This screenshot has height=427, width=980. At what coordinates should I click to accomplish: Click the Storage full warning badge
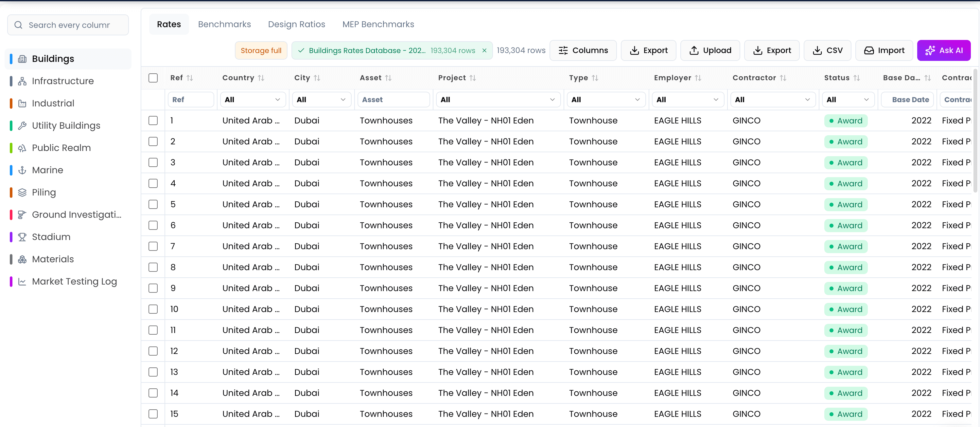[x=261, y=51]
